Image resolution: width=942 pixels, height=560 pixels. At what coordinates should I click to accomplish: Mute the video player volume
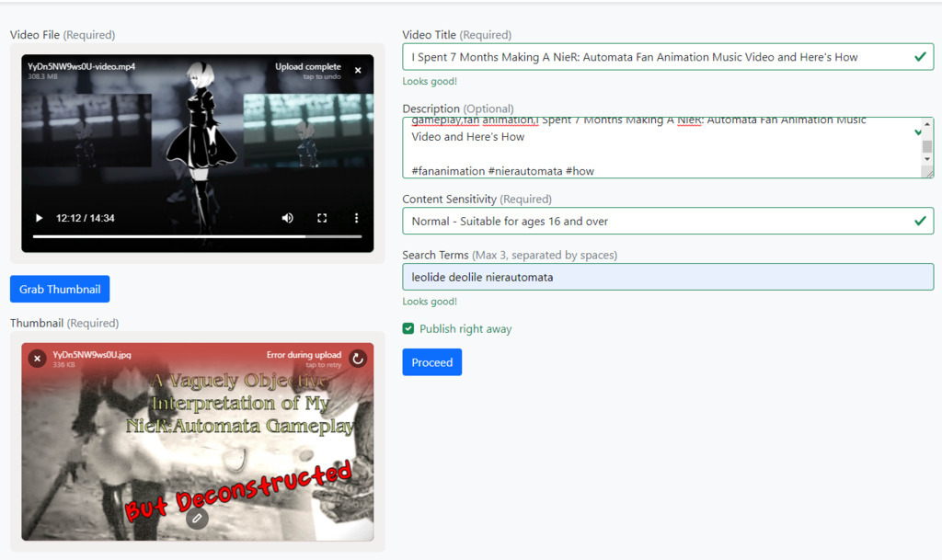[288, 218]
